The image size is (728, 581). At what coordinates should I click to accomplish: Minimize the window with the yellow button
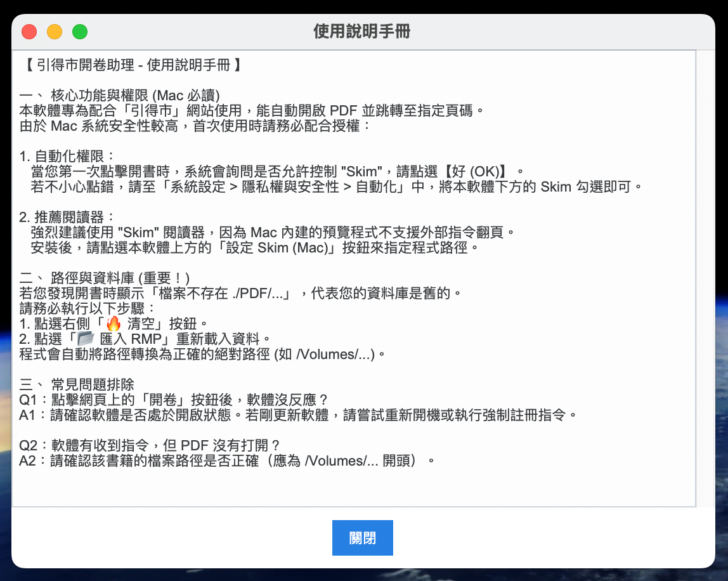(55, 32)
